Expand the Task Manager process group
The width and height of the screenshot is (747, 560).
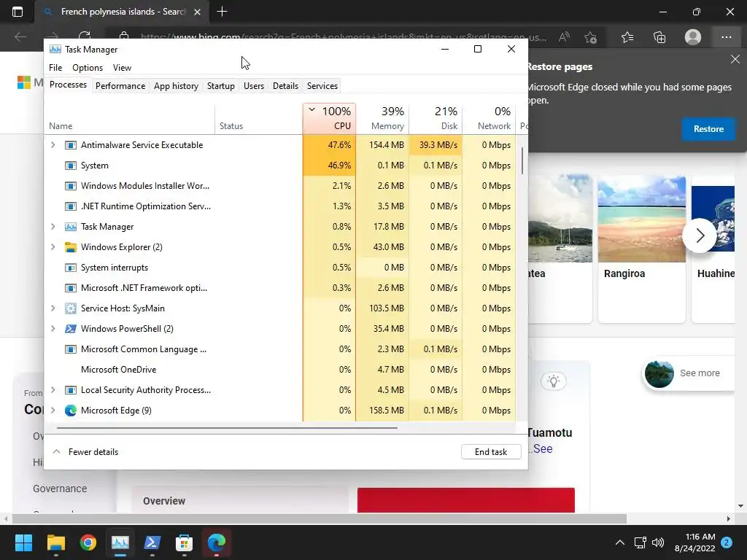click(53, 227)
